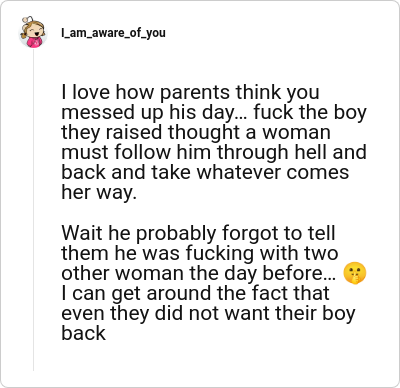
Task: Click the first paragraph starting 'I love how parents'
Action: click(x=214, y=142)
